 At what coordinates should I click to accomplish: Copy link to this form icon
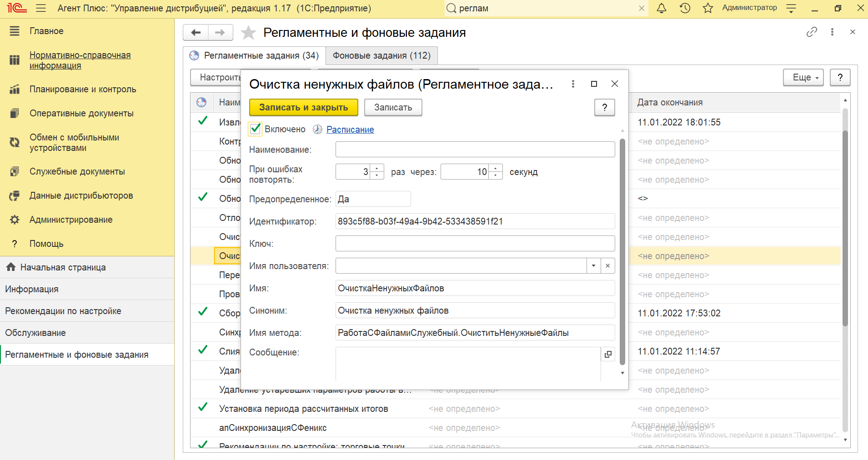(x=812, y=32)
